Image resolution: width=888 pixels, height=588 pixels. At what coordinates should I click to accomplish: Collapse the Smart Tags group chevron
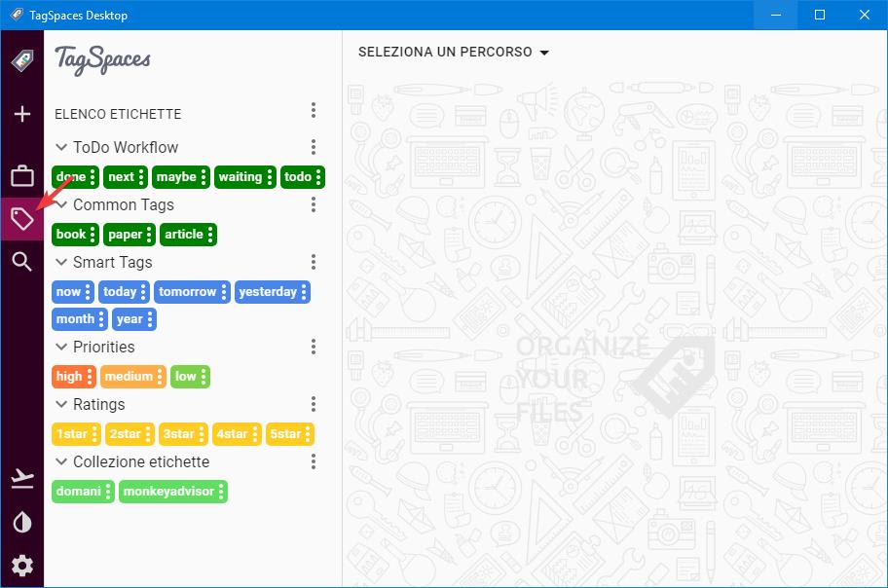[x=61, y=262]
